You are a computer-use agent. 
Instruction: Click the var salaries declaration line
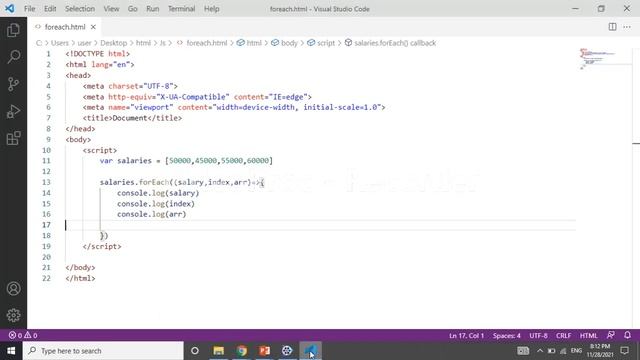click(x=186, y=161)
